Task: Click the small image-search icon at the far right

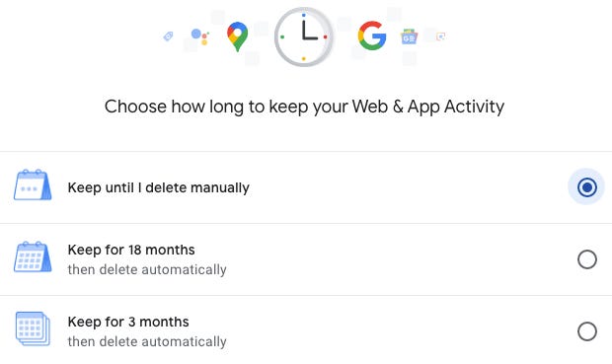Action: (441, 36)
